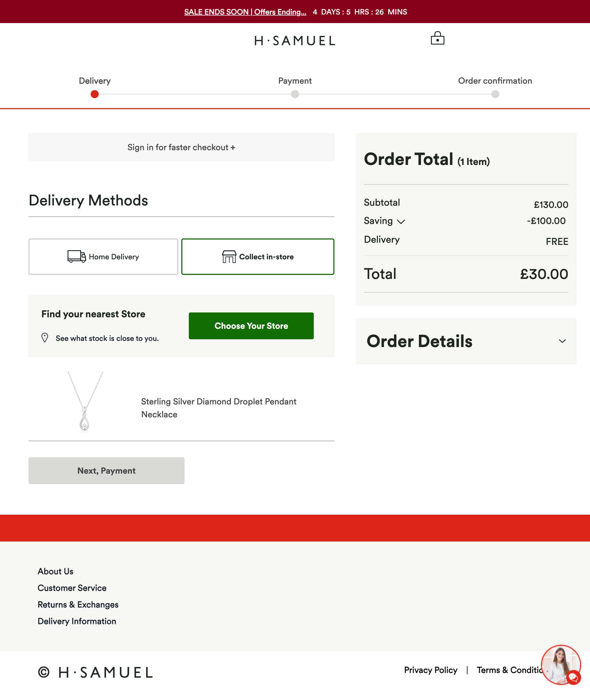Viewport: 590px width, 700px height.
Task: Select the Home Delivery option
Action: pyautogui.click(x=103, y=256)
